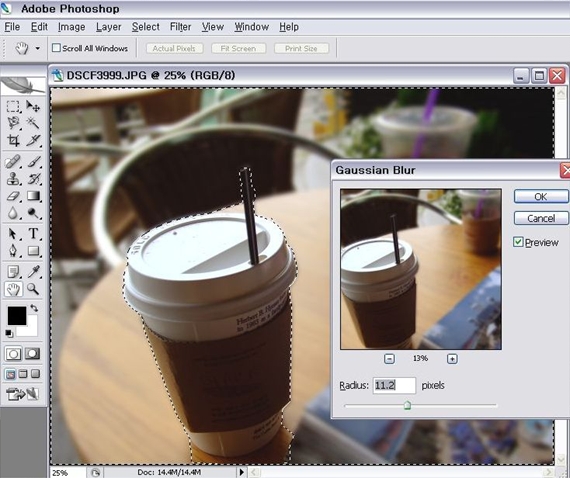The image size is (570, 478).
Task: Open the Filter menu
Action: tap(180, 27)
